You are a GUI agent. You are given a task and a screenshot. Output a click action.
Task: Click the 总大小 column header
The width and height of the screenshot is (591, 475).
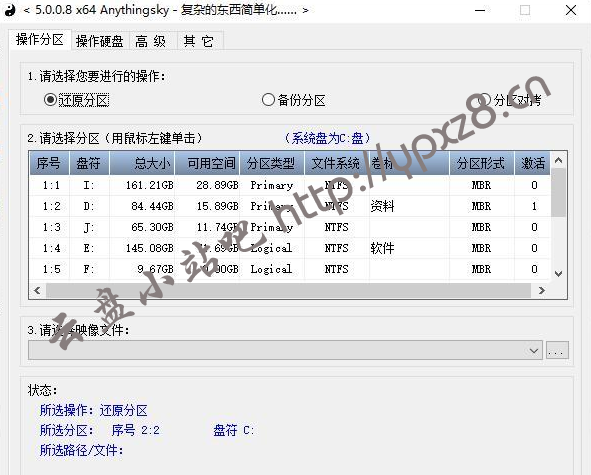pyautogui.click(x=142, y=163)
